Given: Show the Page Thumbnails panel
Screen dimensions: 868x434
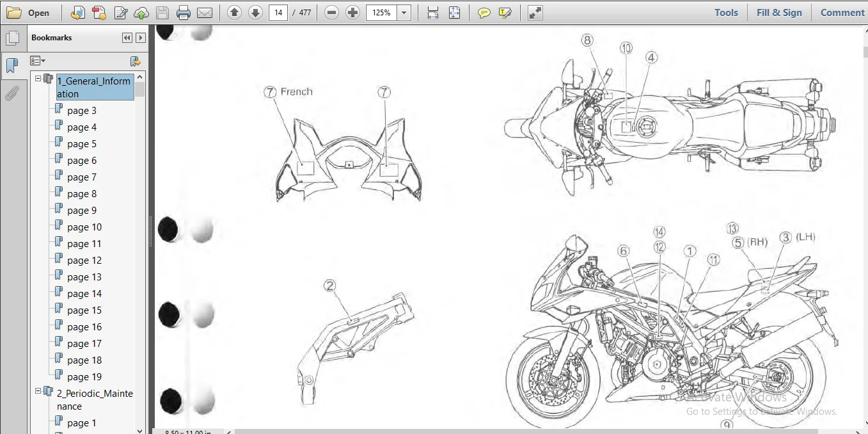Looking at the screenshot, I should click(12, 38).
